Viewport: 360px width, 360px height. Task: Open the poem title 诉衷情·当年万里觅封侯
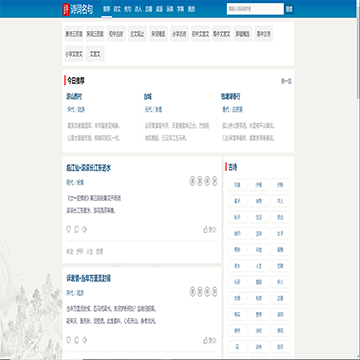pos(88,279)
